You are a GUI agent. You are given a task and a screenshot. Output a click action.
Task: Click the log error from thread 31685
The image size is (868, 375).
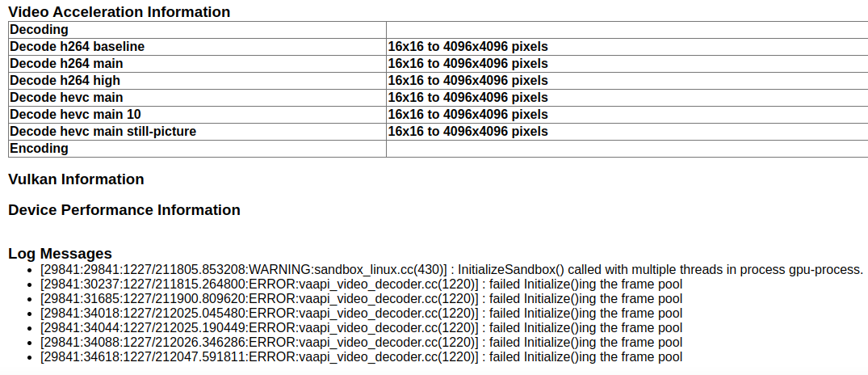[x=361, y=299]
